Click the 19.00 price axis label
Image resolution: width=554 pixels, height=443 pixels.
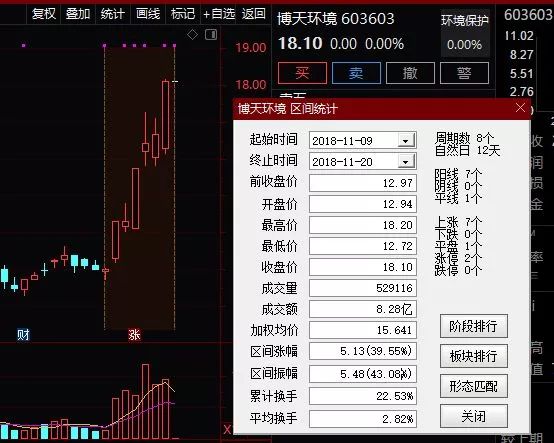(251, 48)
